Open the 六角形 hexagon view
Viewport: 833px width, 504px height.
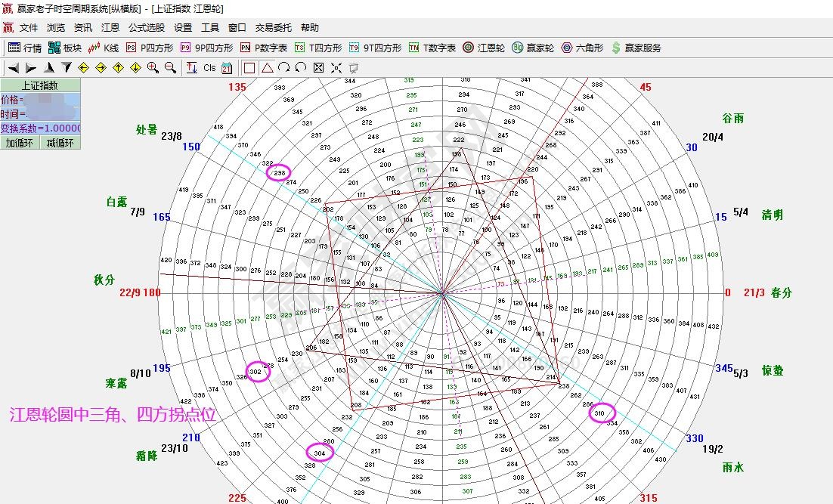tap(582, 48)
